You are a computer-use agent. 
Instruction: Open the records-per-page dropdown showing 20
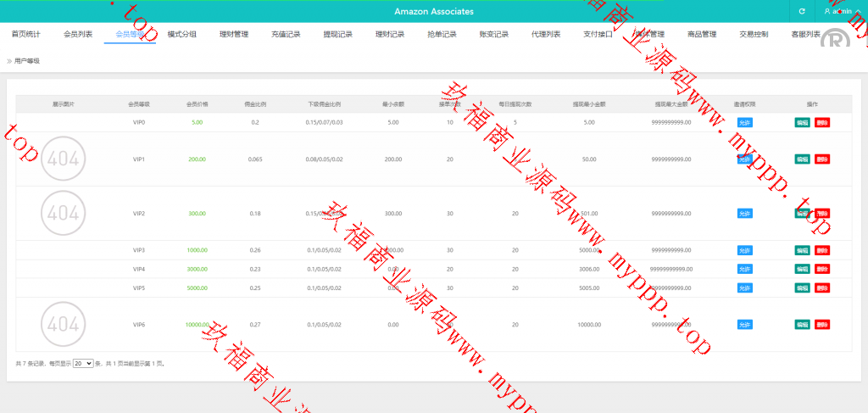83,363
